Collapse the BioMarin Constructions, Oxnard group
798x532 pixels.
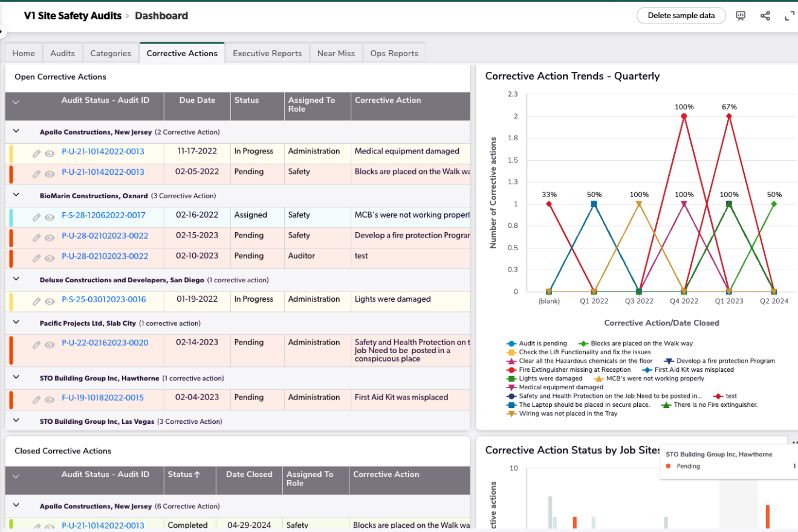(16, 195)
